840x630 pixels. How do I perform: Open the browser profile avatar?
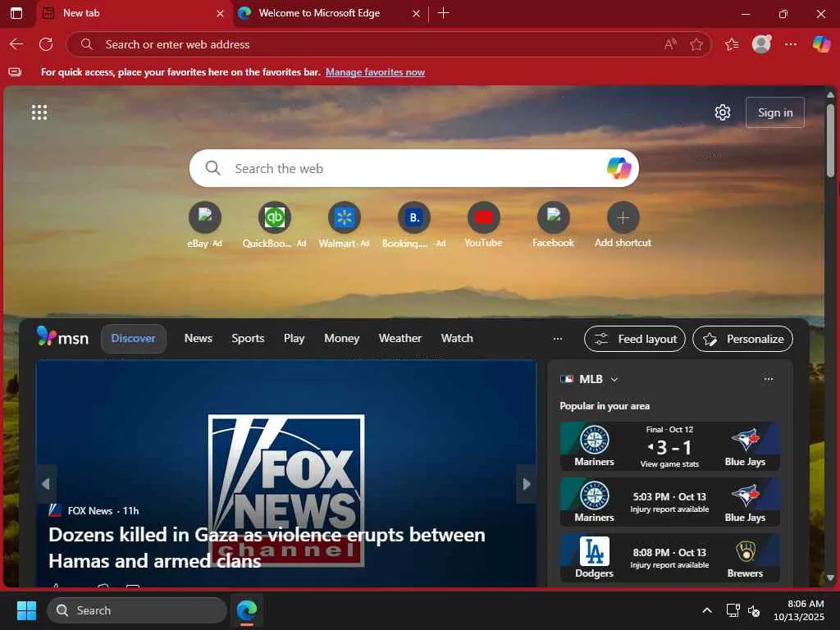tap(761, 44)
